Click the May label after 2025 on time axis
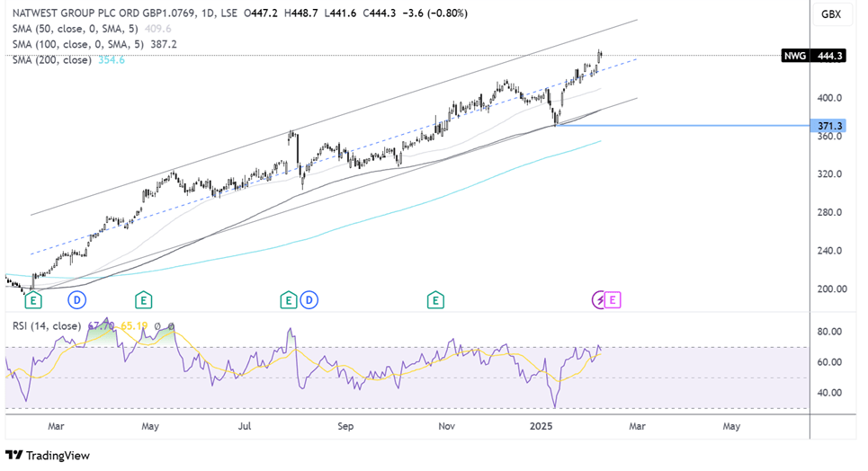 pos(731,426)
